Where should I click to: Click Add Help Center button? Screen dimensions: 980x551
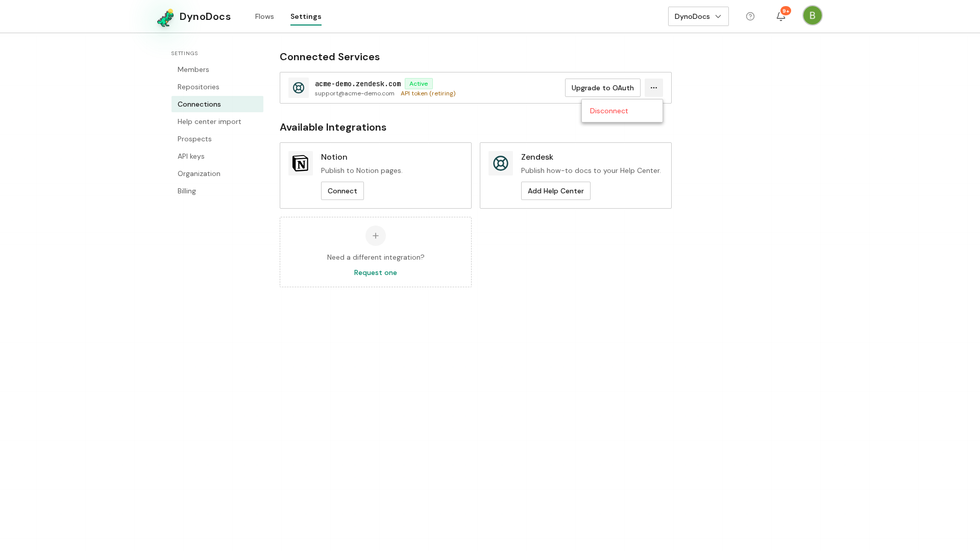click(556, 191)
